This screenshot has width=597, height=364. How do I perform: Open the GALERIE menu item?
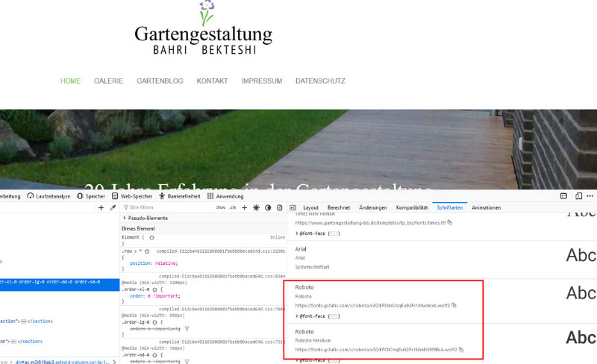[108, 81]
